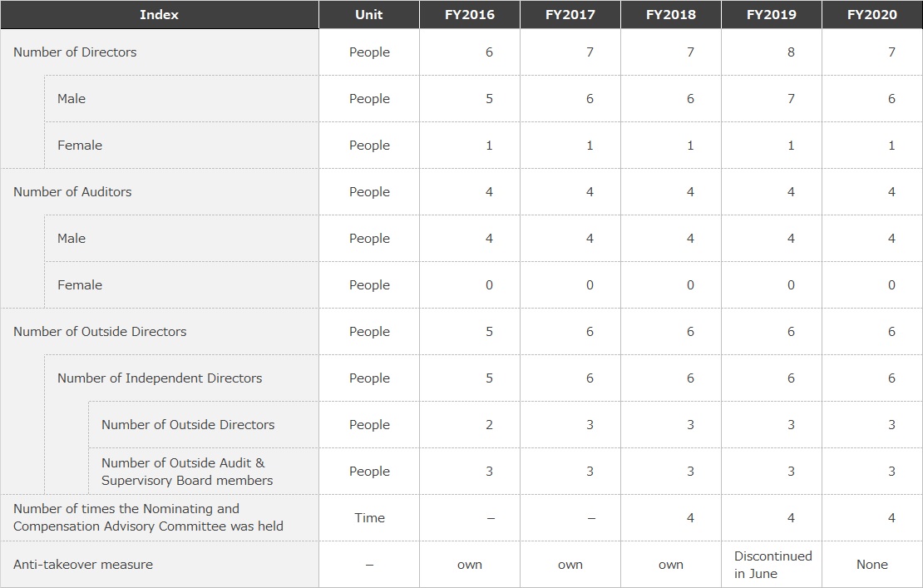Select the 'Time' unit cell
Screen dimensions: 923x588
(370, 518)
